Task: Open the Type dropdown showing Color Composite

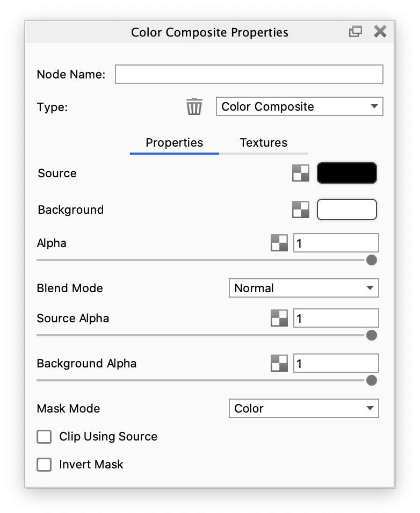Action: (x=300, y=106)
